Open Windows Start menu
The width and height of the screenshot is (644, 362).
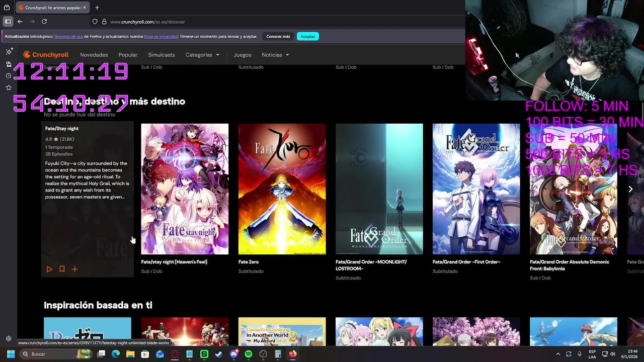click(11, 354)
